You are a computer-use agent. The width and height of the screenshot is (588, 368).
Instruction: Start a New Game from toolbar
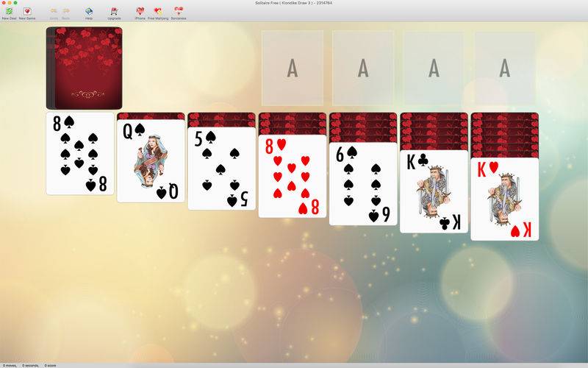coord(27,11)
